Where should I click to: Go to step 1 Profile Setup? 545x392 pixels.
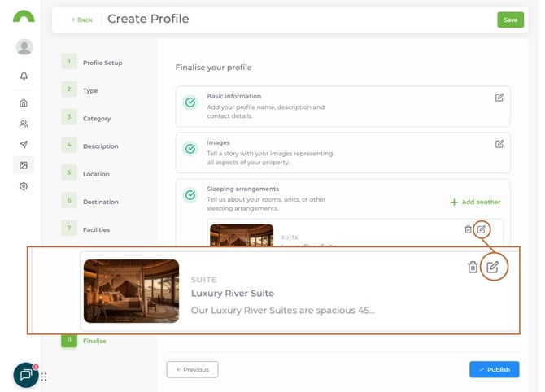click(102, 63)
